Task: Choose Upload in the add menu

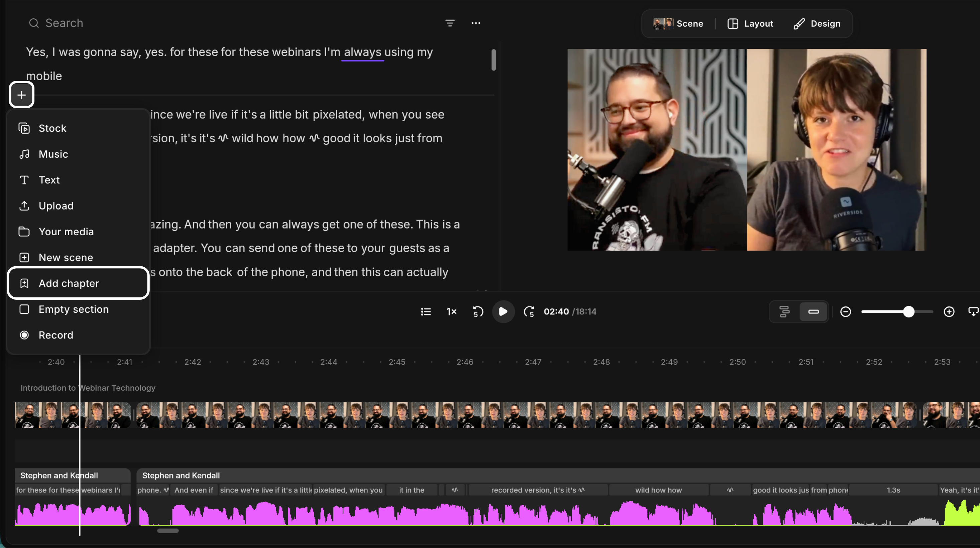Action: click(78, 206)
